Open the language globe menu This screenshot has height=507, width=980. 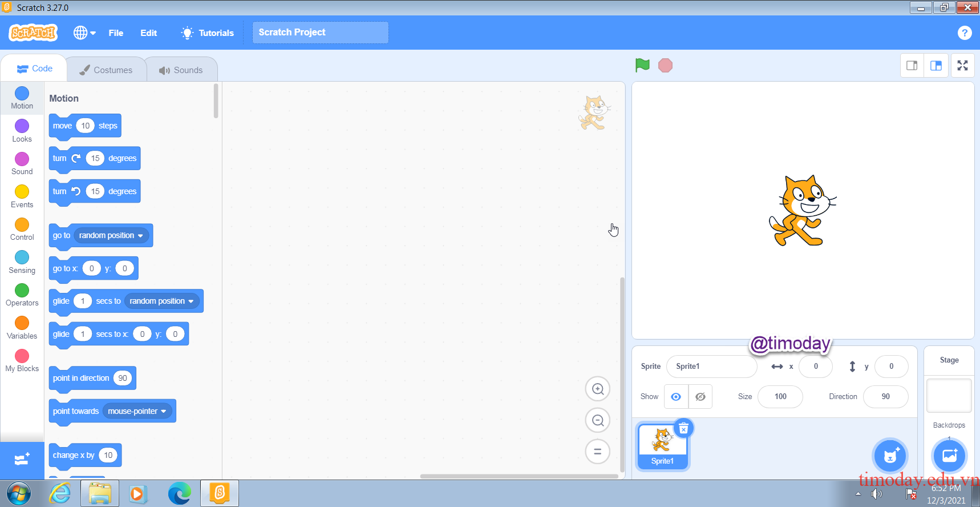84,33
